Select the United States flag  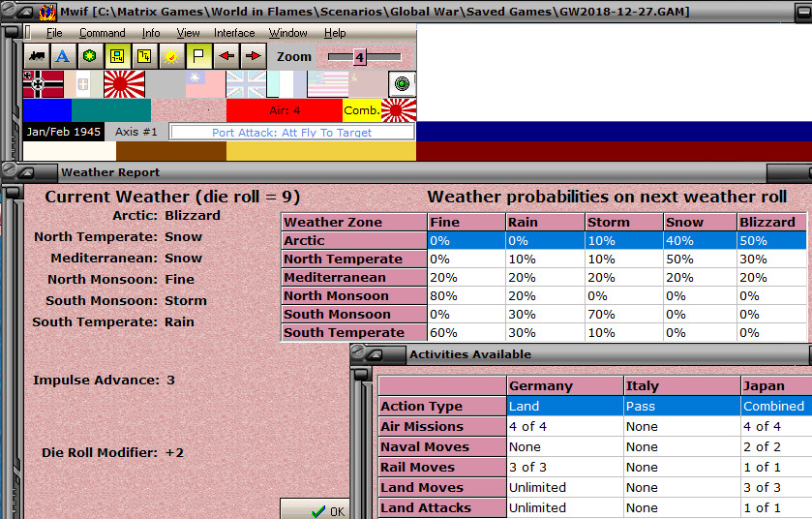pyautogui.click(x=328, y=84)
